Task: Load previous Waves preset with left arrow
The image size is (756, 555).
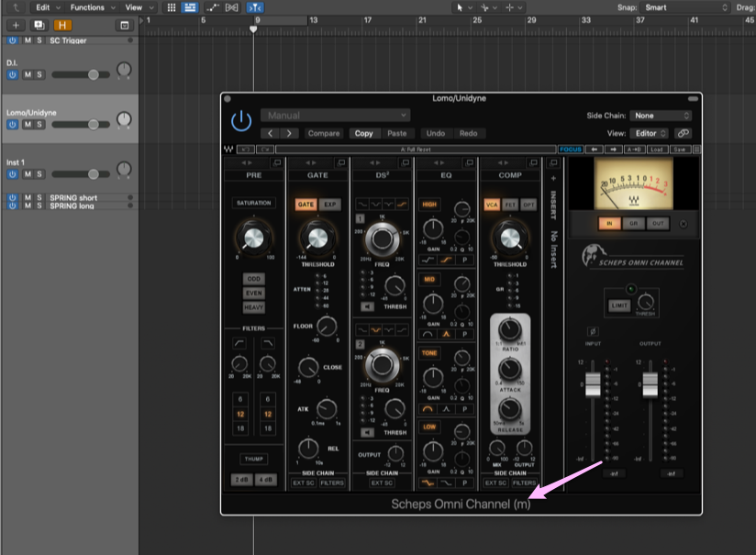Action: pyautogui.click(x=594, y=150)
